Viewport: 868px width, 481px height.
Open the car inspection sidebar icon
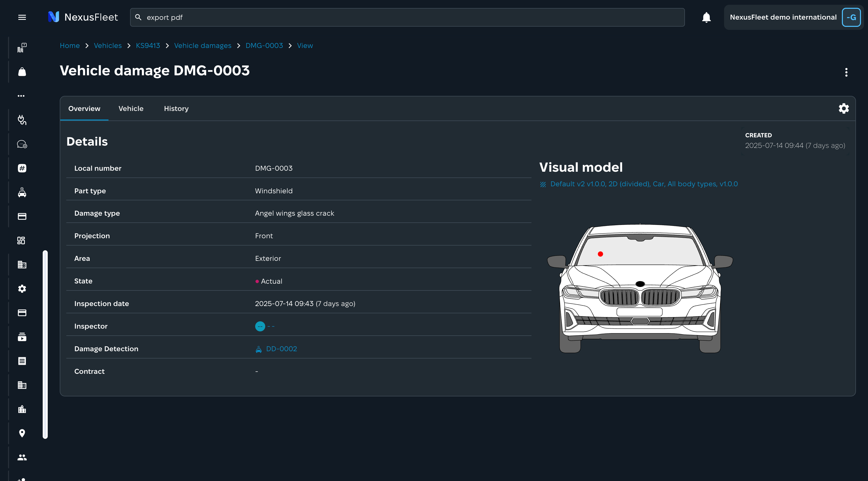coord(22,192)
